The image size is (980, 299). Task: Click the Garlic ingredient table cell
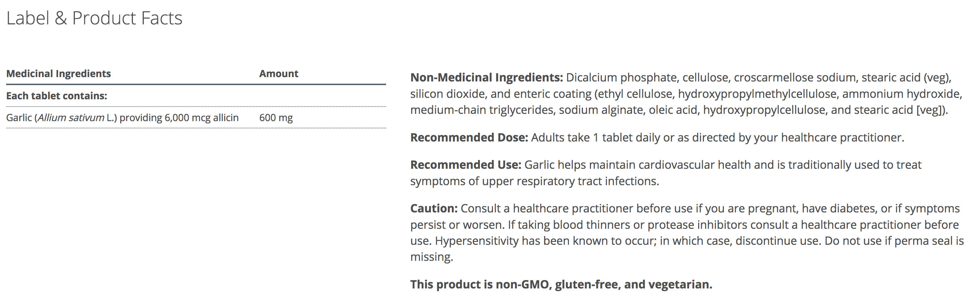click(122, 118)
